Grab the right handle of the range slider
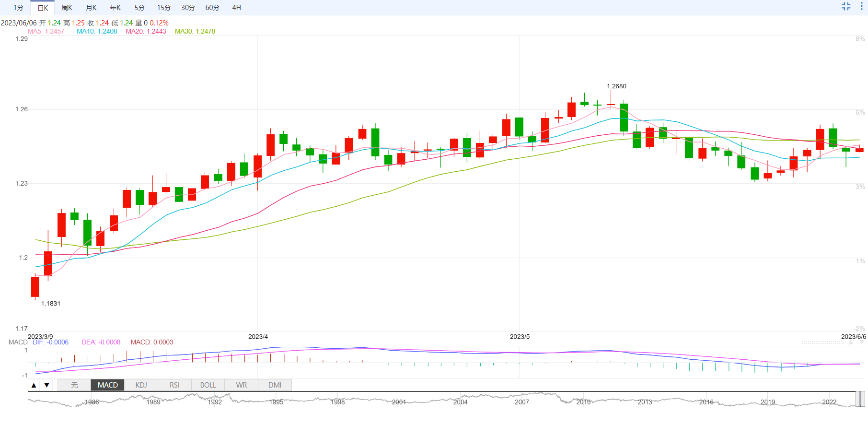The image size is (868, 425). [x=863, y=399]
